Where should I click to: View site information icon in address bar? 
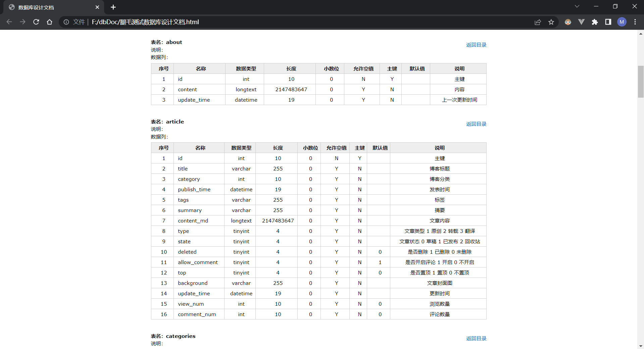click(x=66, y=22)
